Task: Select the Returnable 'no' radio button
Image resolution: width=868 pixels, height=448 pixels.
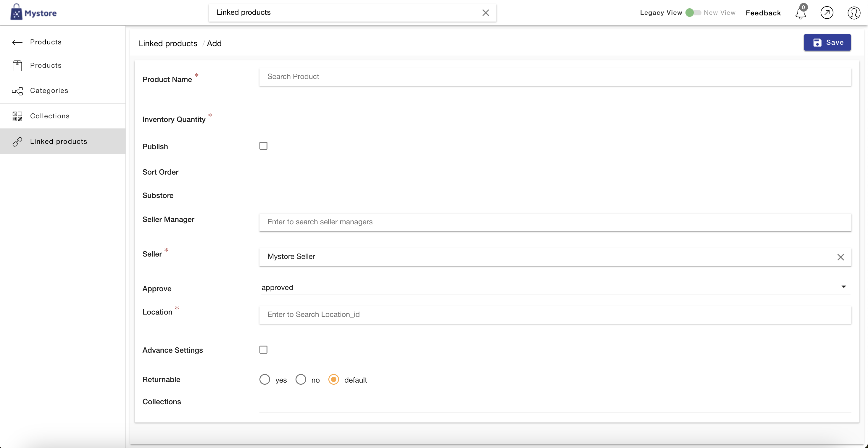Action: tap(301, 379)
